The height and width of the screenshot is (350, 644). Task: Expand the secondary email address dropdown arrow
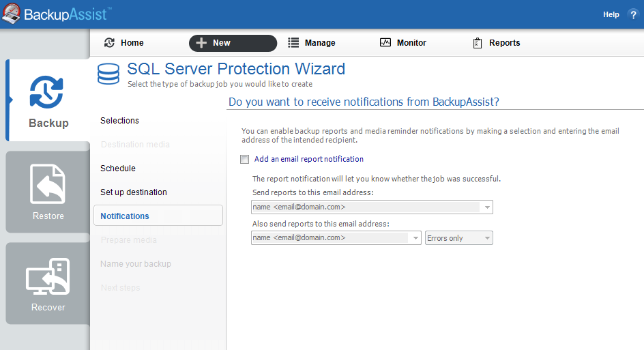415,238
